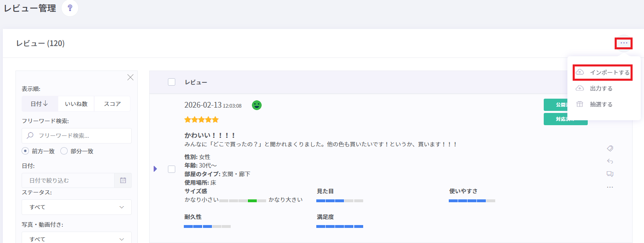Select the 部分一致 radio button
This screenshot has height=243, width=644.
[x=64, y=151]
